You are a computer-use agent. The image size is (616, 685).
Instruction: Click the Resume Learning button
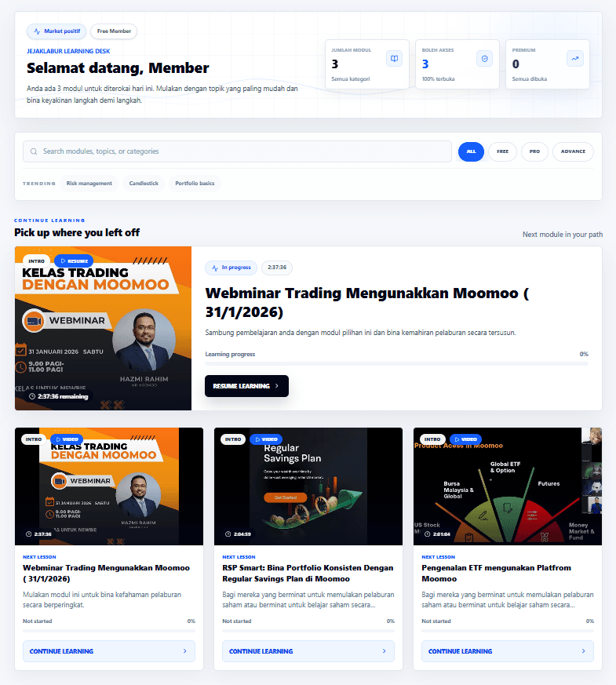point(247,386)
